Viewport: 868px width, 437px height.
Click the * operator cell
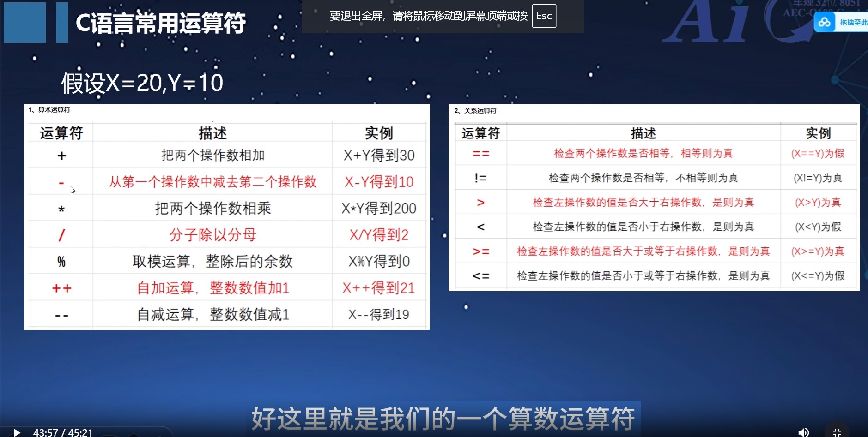[61, 209]
